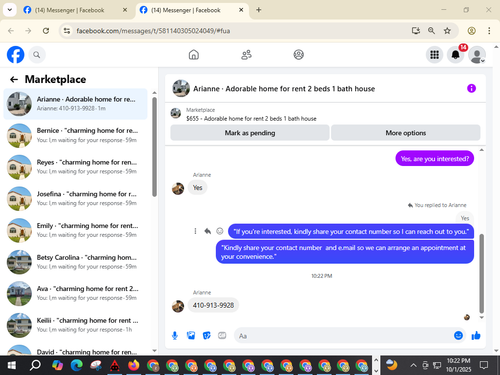Image resolution: width=500 pixels, height=375 pixels.
Task: Bookmark this page with star icon
Action: 447,31
